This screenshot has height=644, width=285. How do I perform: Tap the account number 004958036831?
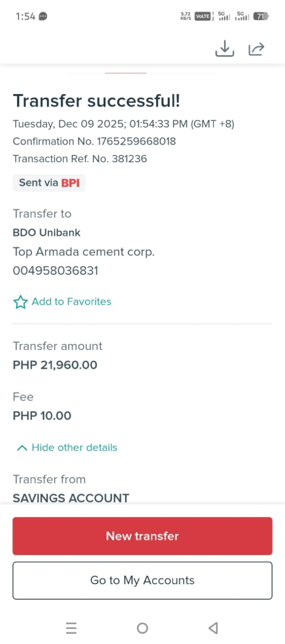(56, 271)
